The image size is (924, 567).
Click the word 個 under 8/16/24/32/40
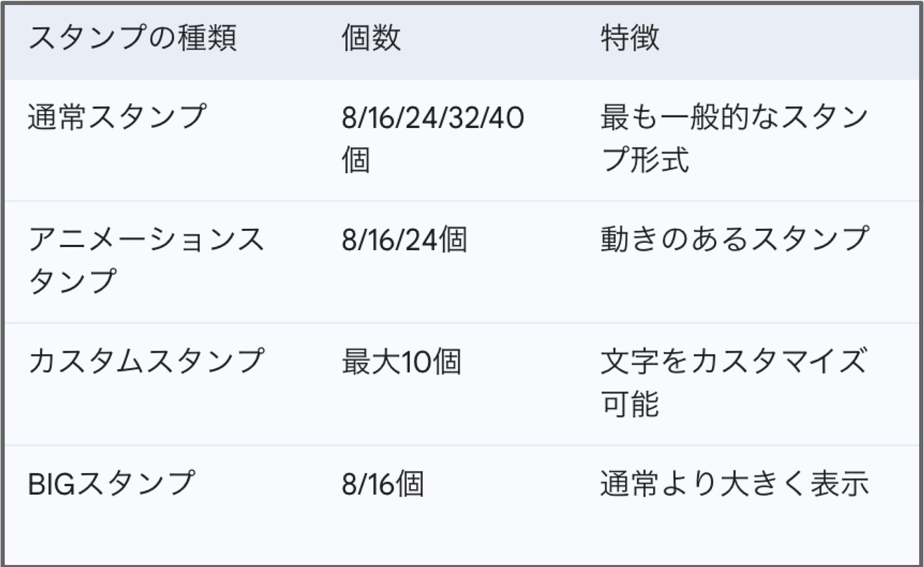[x=356, y=162]
